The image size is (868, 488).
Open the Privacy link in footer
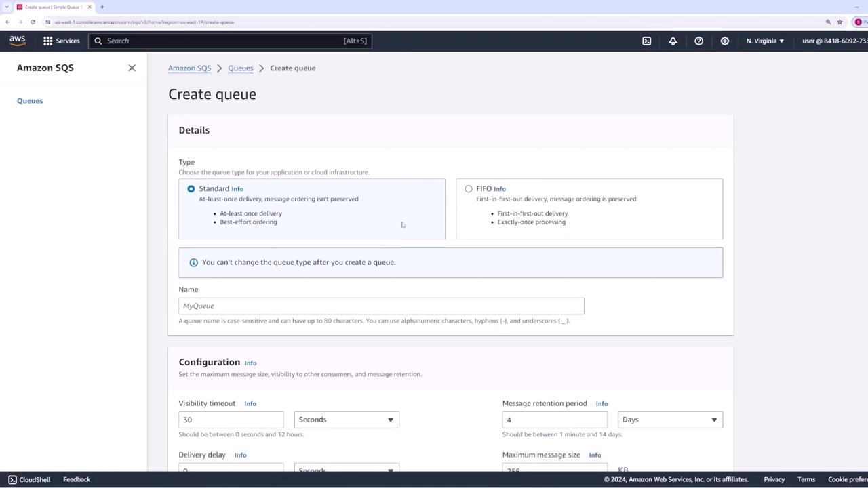[x=774, y=479]
